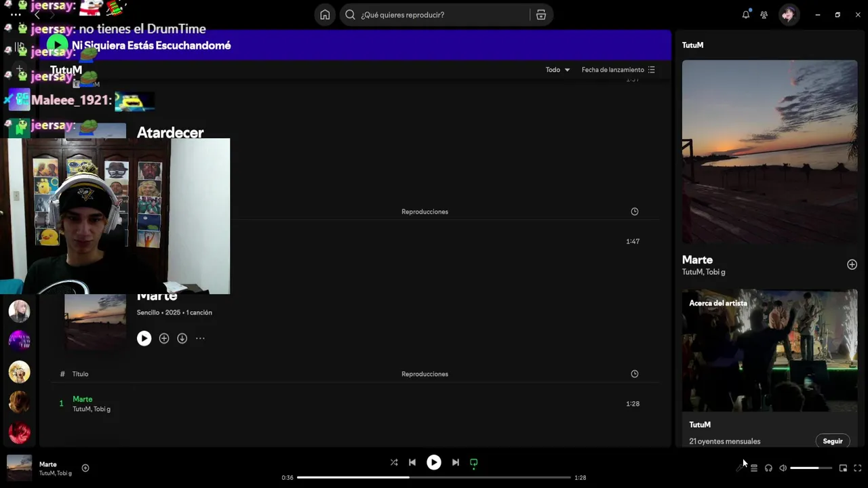Click TutuM name in the artist card
This screenshot has height=488, width=868.
pyautogui.click(x=700, y=425)
